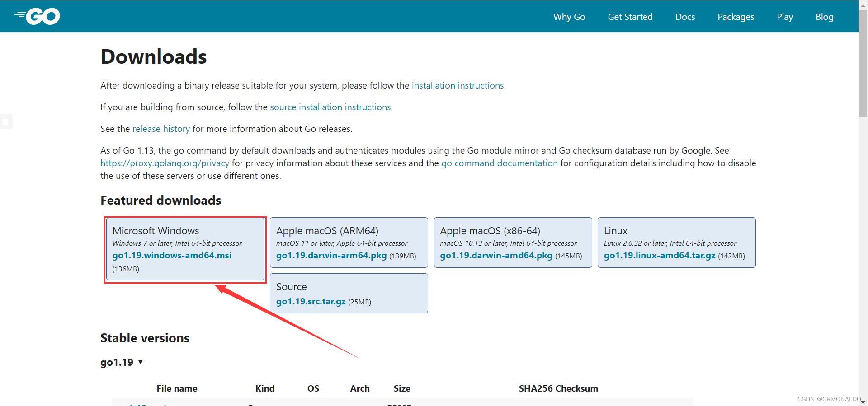
Task: Download go1.19.darwin-amd64.pkg package
Action: (x=496, y=255)
